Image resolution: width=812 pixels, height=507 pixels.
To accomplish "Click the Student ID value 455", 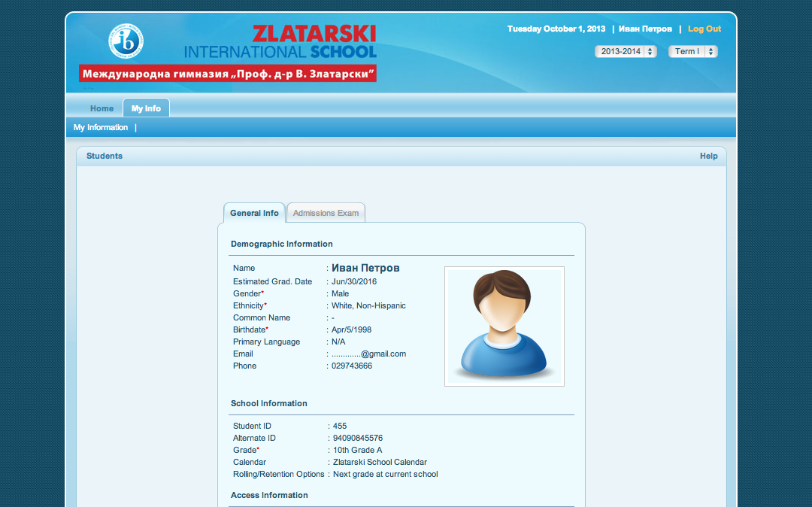I will (x=340, y=426).
